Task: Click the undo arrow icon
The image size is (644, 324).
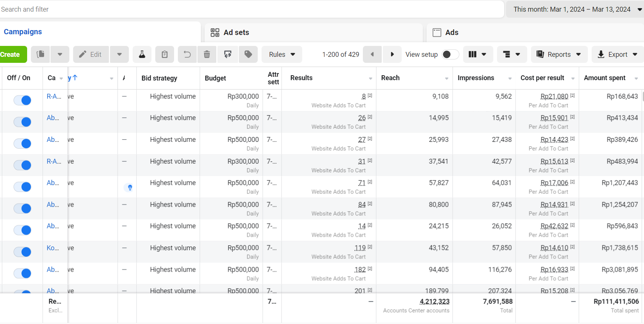Action: (x=187, y=55)
